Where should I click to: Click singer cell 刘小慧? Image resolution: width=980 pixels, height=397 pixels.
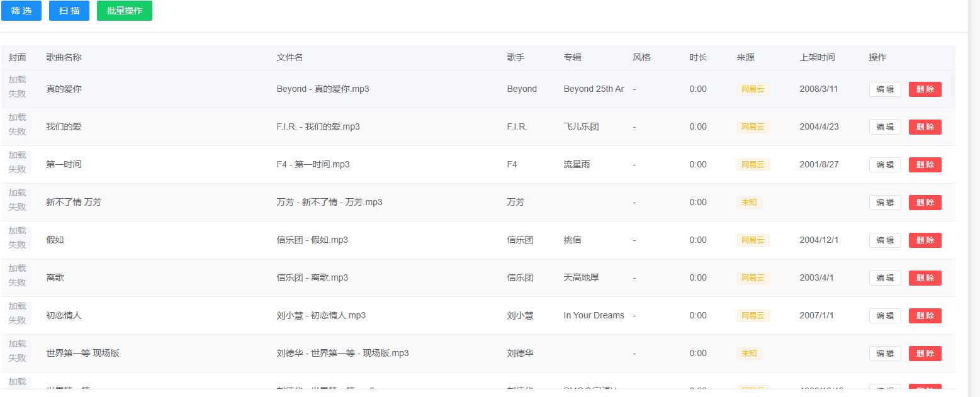pyautogui.click(x=520, y=315)
